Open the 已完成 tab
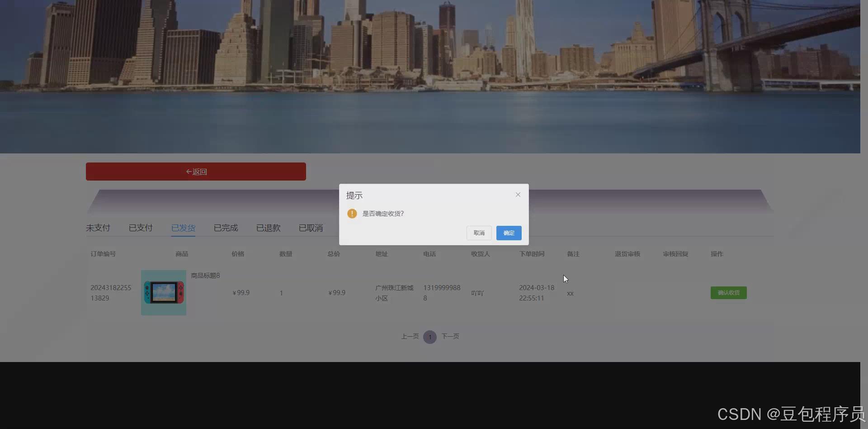The width and height of the screenshot is (868, 429). pyautogui.click(x=226, y=228)
